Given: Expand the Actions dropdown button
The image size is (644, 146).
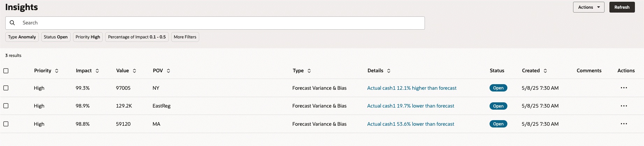Looking at the screenshot, I should pyautogui.click(x=588, y=7).
